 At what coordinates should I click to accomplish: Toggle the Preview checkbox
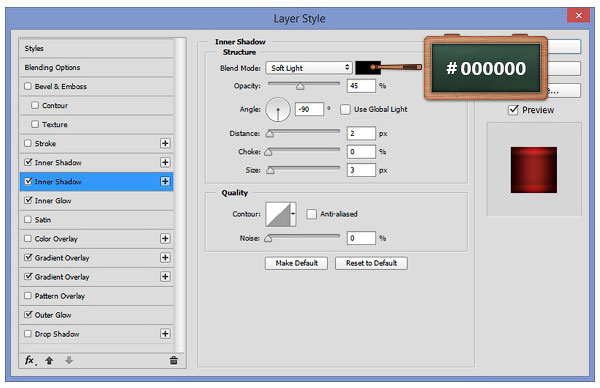pyautogui.click(x=513, y=110)
